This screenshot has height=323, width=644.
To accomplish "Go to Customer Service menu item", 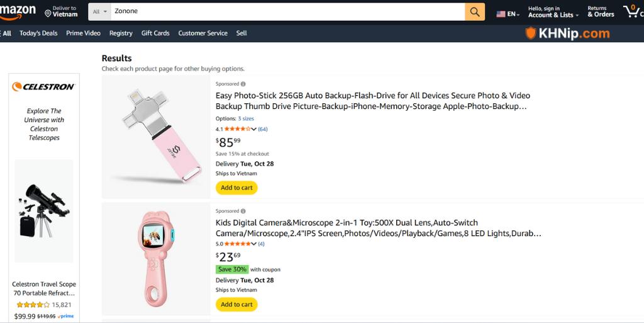I will [x=203, y=33].
